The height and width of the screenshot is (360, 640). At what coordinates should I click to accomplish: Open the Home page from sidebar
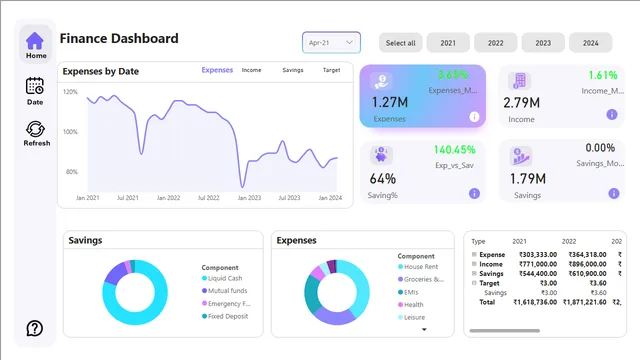click(36, 45)
